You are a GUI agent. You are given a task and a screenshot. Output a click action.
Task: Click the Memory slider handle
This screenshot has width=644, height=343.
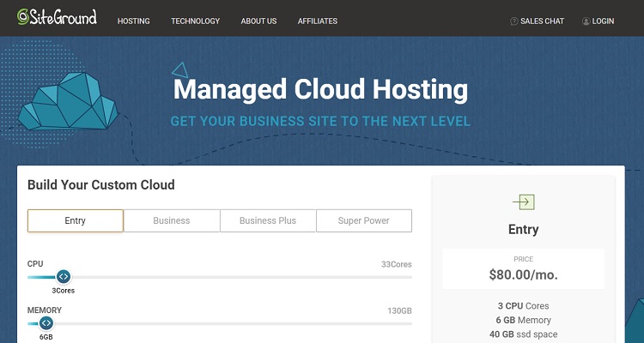point(46,323)
